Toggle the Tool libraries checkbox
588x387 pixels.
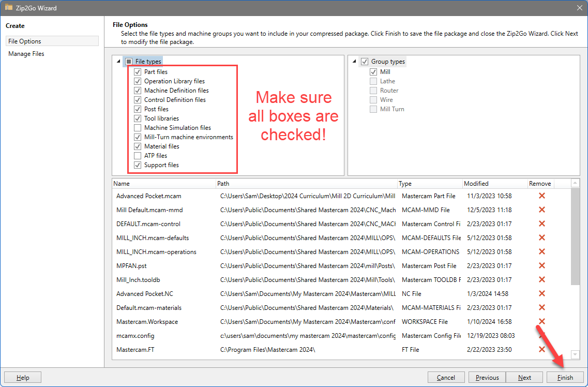click(138, 118)
